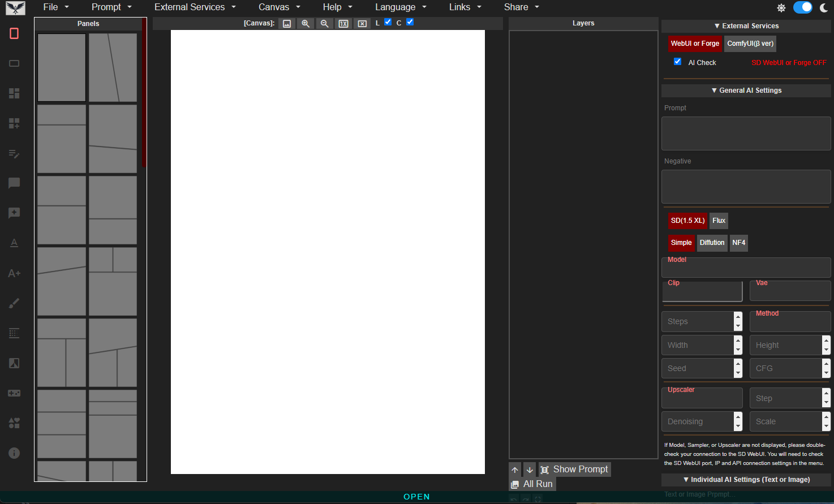This screenshot has height=504, width=834.
Task: Select the underlined A text tool
Action: [x=14, y=243]
